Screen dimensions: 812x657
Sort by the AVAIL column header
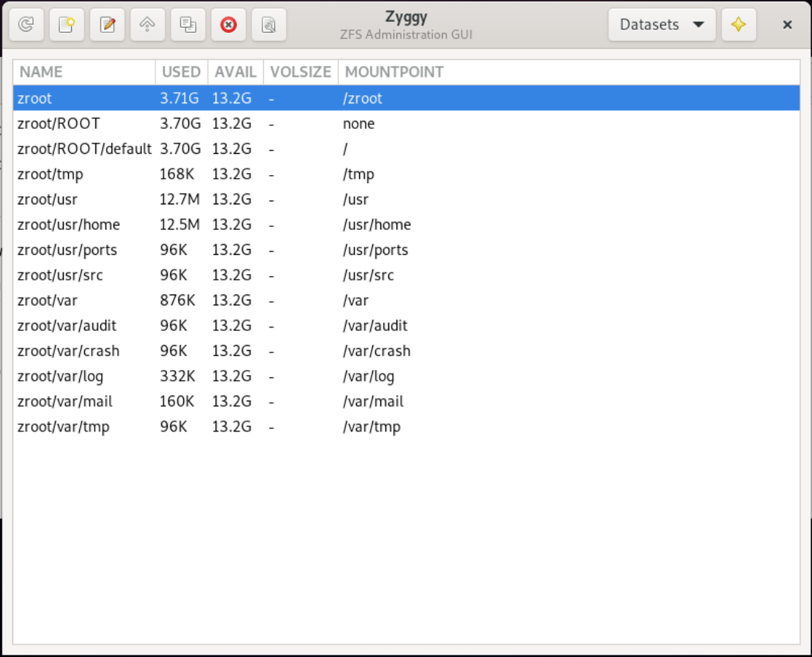click(x=236, y=72)
